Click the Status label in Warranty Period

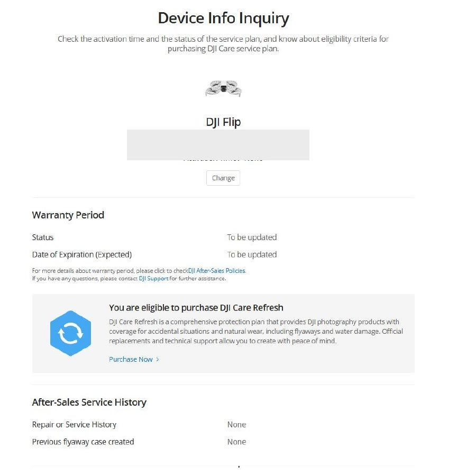pyautogui.click(x=43, y=237)
